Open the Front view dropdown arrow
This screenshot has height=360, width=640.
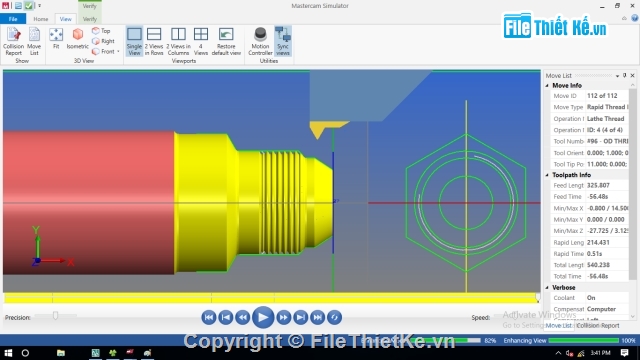coord(118,52)
